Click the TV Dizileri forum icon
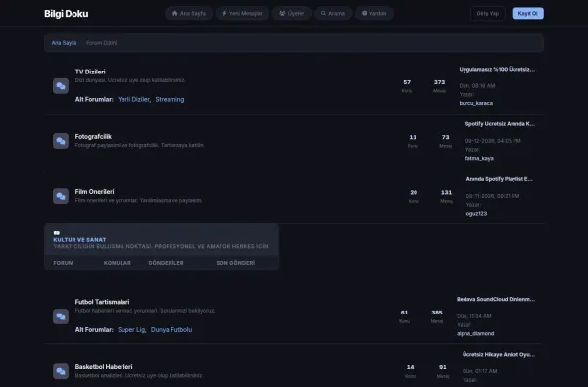This screenshot has height=387, width=588. coord(61,86)
